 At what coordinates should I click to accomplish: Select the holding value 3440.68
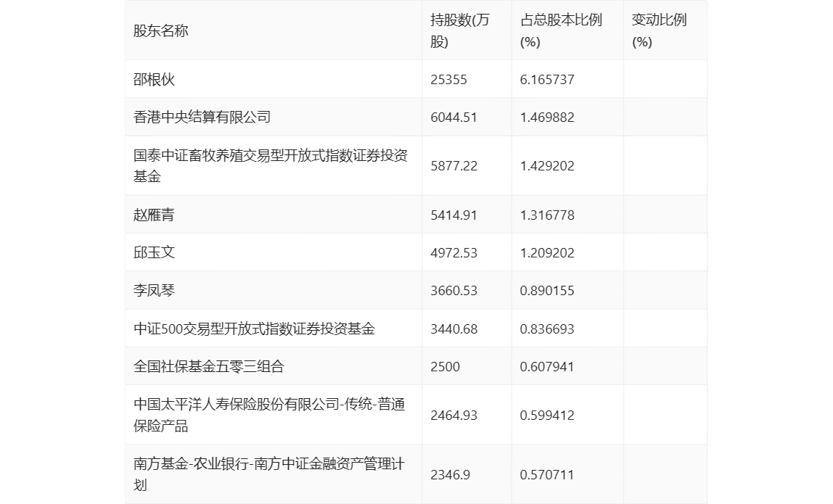click(454, 329)
